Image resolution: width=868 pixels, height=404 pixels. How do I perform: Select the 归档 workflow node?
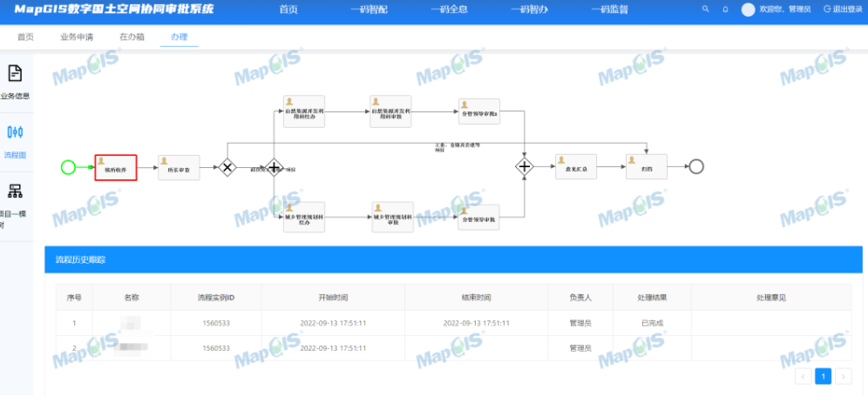pos(647,166)
